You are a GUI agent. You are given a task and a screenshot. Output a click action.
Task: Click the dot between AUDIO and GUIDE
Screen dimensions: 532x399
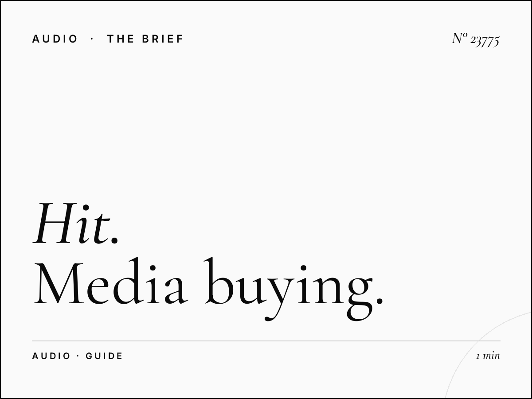(78, 356)
